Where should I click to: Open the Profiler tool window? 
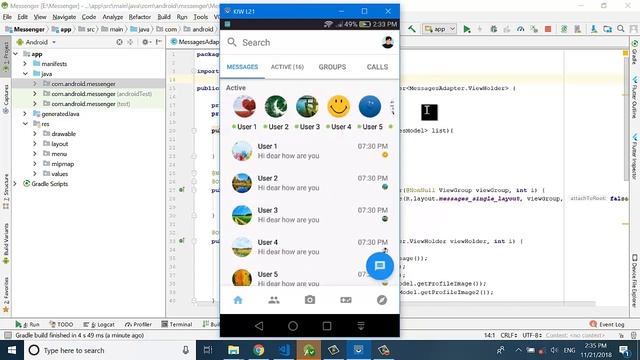click(138, 324)
